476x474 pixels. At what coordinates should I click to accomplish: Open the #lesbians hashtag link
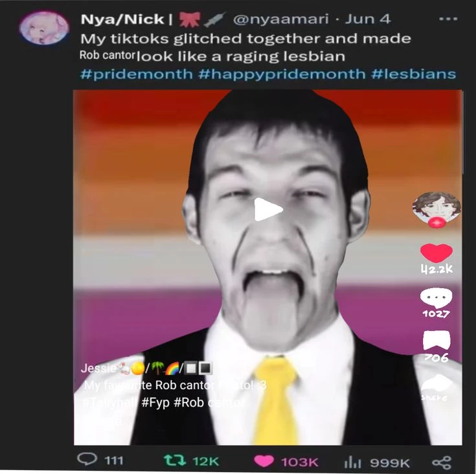coord(413,74)
